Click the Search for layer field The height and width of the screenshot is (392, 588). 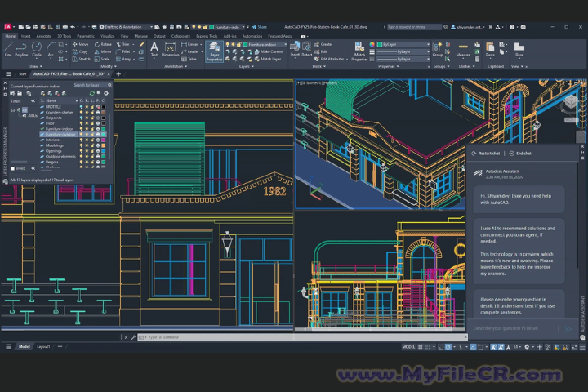pos(92,85)
